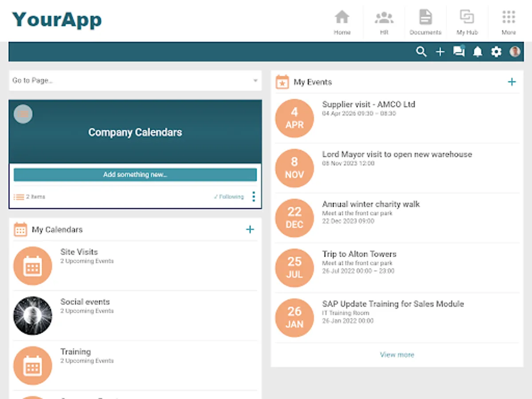Click the Add something new button
Image resolution: width=532 pixels, height=399 pixels.
pyautogui.click(x=135, y=175)
